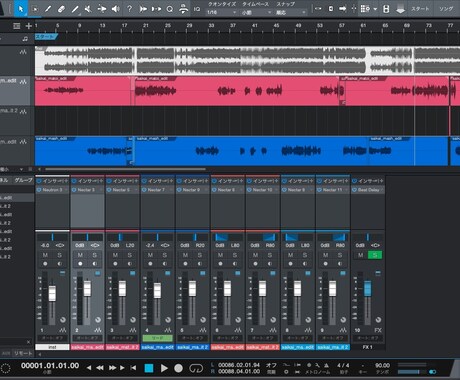Open the arrange options dropdown arrow in toolbar
This screenshot has width=460, height=380.
[x=375, y=9]
